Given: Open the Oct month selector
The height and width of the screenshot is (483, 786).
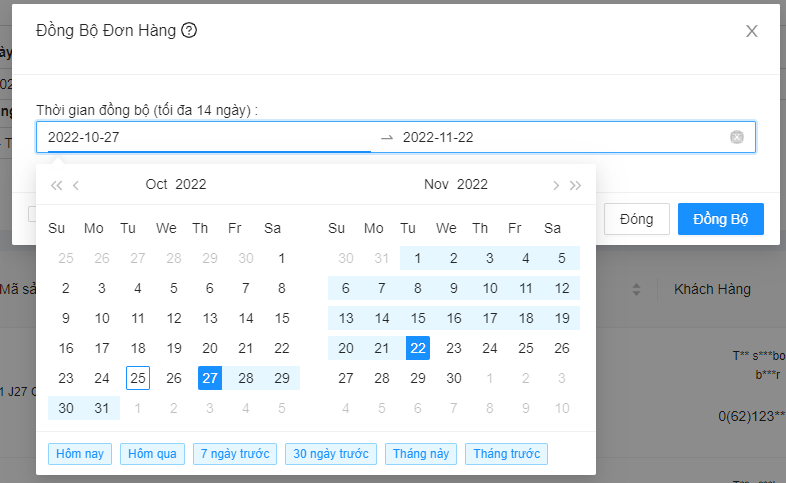Looking at the screenshot, I should tap(156, 184).
